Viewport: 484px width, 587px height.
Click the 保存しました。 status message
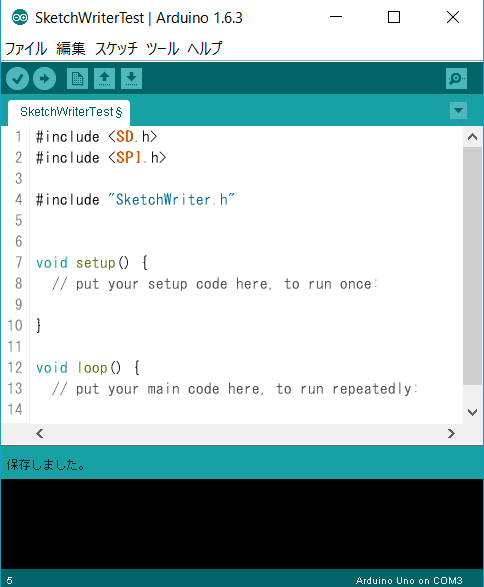click(x=46, y=465)
